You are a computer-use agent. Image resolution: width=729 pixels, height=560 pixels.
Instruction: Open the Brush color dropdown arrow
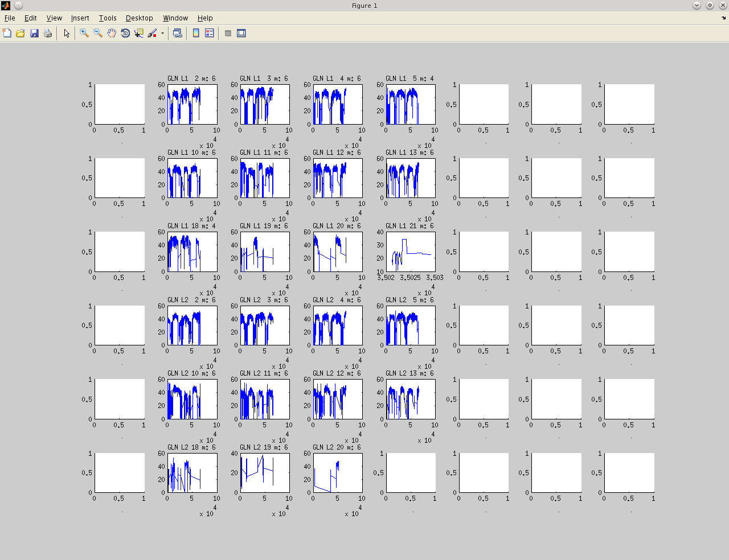click(x=163, y=33)
